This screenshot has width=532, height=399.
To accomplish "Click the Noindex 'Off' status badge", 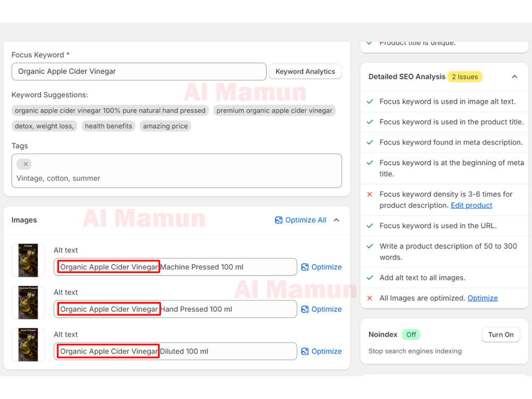I will point(411,335).
